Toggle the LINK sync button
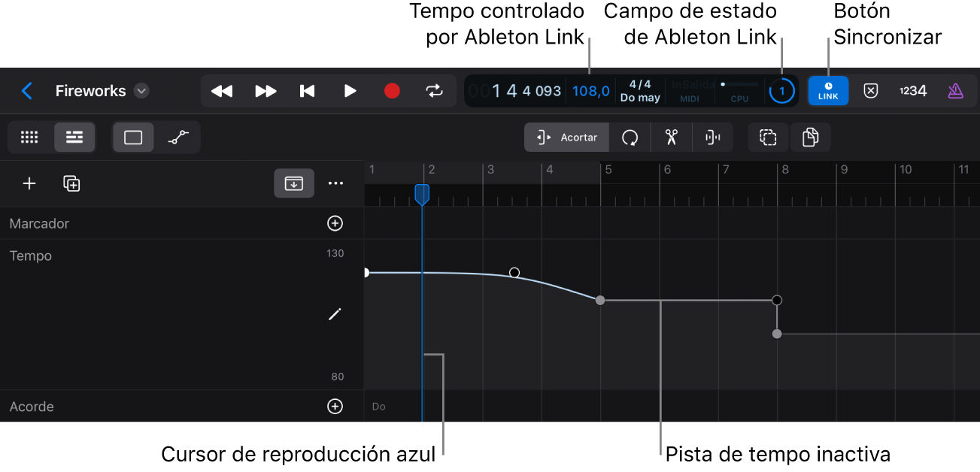The image size is (980, 472). [828, 91]
